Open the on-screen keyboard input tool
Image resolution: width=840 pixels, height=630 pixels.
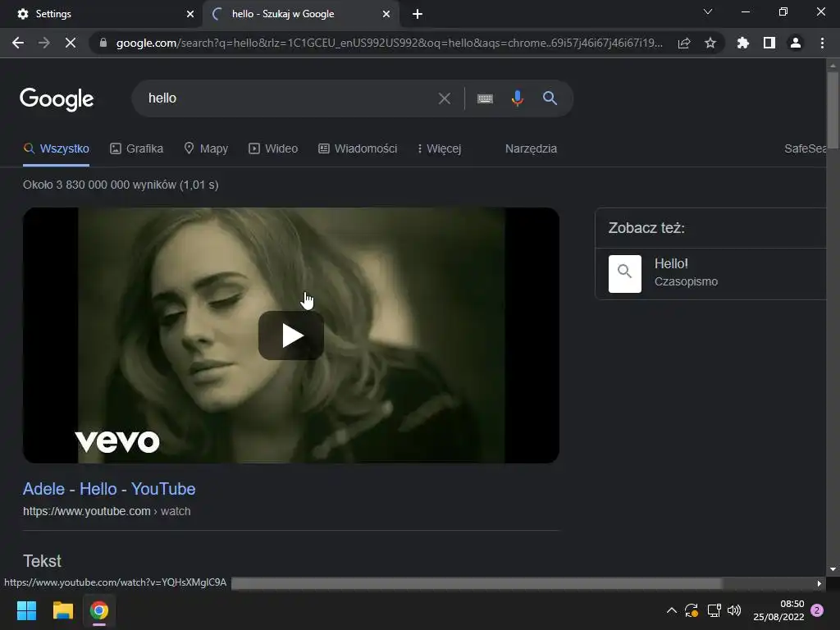pyautogui.click(x=485, y=98)
